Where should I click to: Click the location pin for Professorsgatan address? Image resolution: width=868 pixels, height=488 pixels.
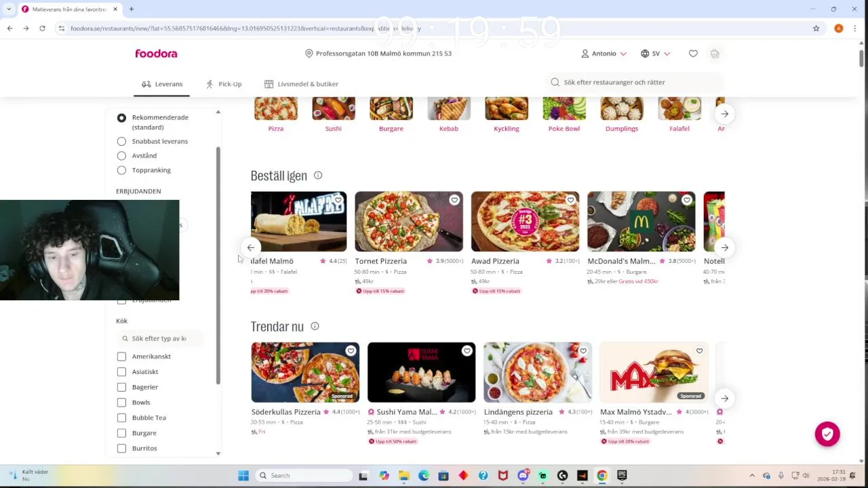pos(309,54)
